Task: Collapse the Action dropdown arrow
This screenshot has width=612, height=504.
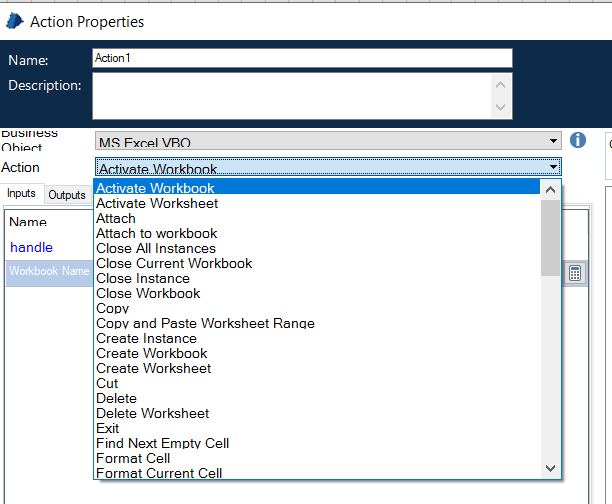Action: (x=553, y=167)
